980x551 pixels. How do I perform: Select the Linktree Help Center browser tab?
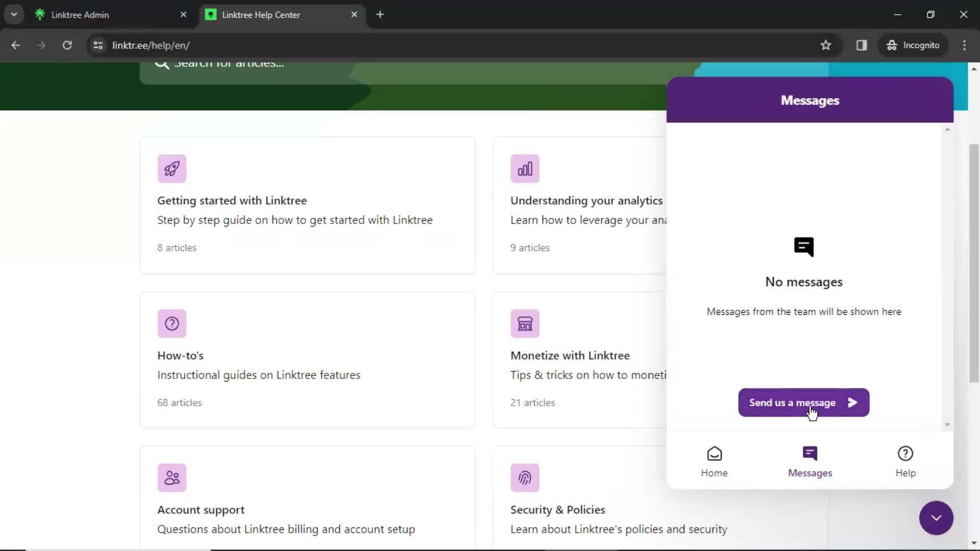282,14
